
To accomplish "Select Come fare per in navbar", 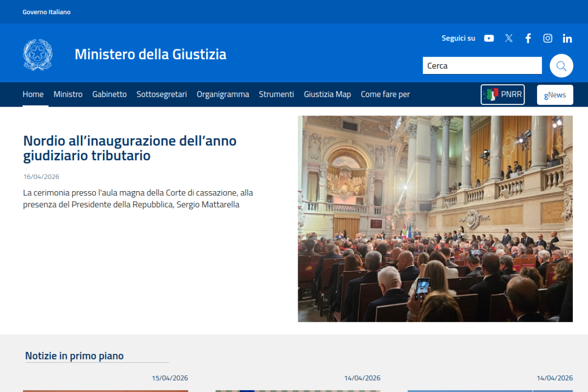I will click(385, 94).
